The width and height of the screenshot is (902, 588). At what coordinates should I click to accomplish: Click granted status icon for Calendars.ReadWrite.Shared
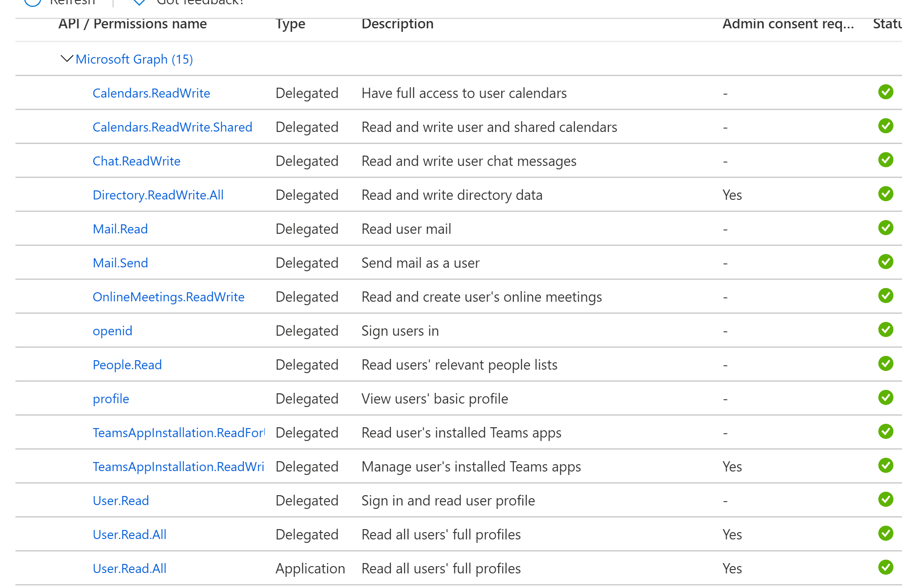(886, 126)
